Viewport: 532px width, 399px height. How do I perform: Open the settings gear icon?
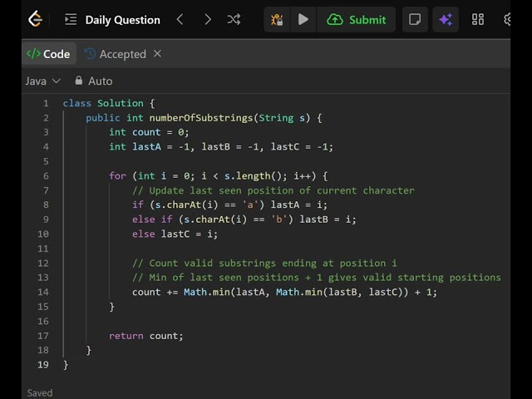coord(507,20)
